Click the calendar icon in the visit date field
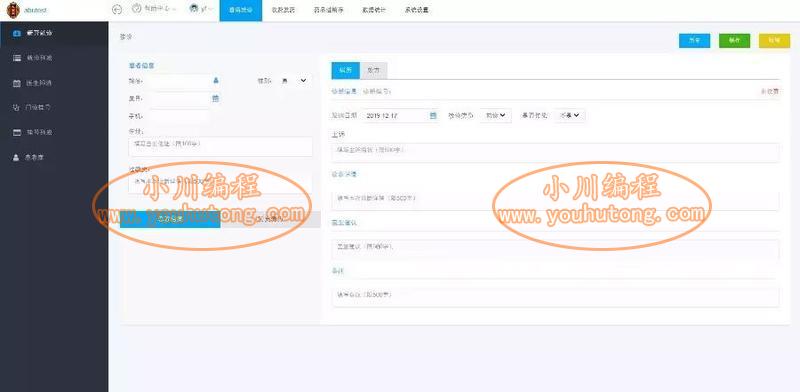The width and height of the screenshot is (800, 392). point(433,115)
